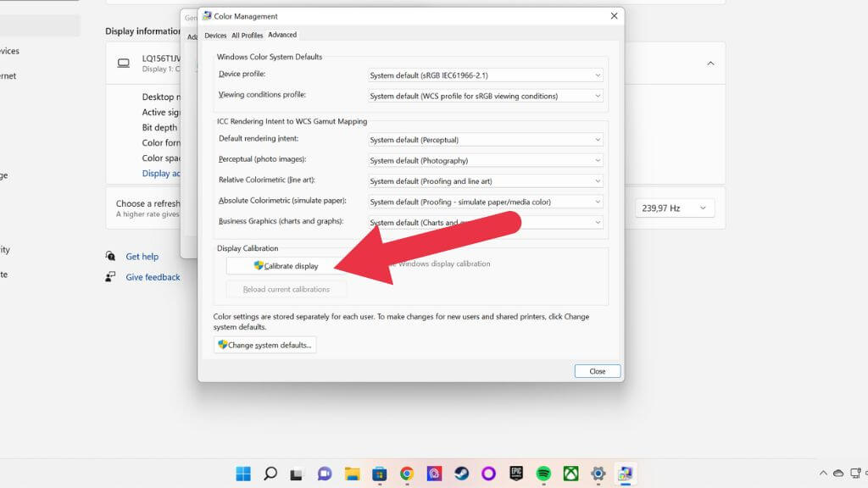Click the taskbar Search icon
The height and width of the screenshot is (488, 868).
click(270, 474)
